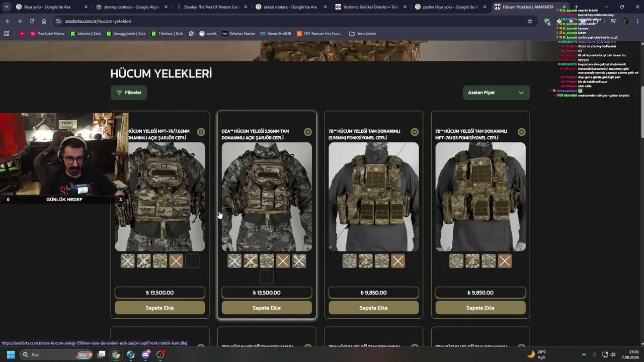Viewport: 644px width, 362px height.
Task: Click the crosshair icon on the 7B (5.56MM) vest card
Action: tap(415, 132)
